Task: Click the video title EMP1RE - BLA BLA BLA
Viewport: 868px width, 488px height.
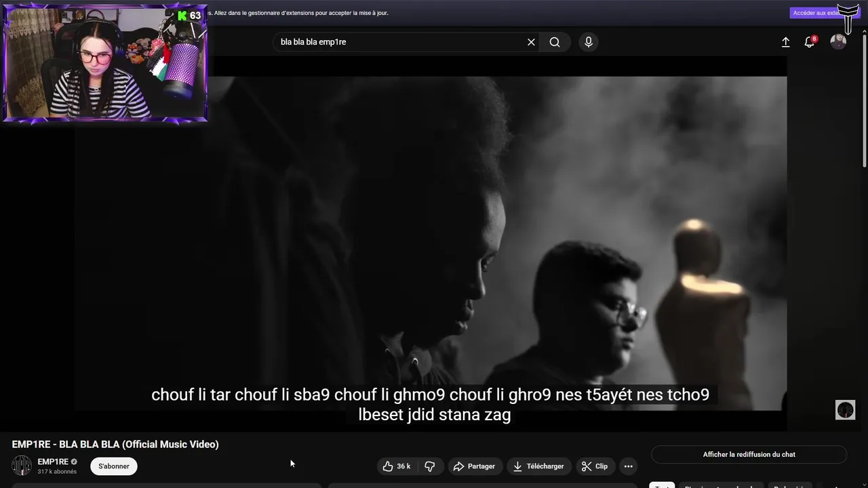Action: coord(115,445)
